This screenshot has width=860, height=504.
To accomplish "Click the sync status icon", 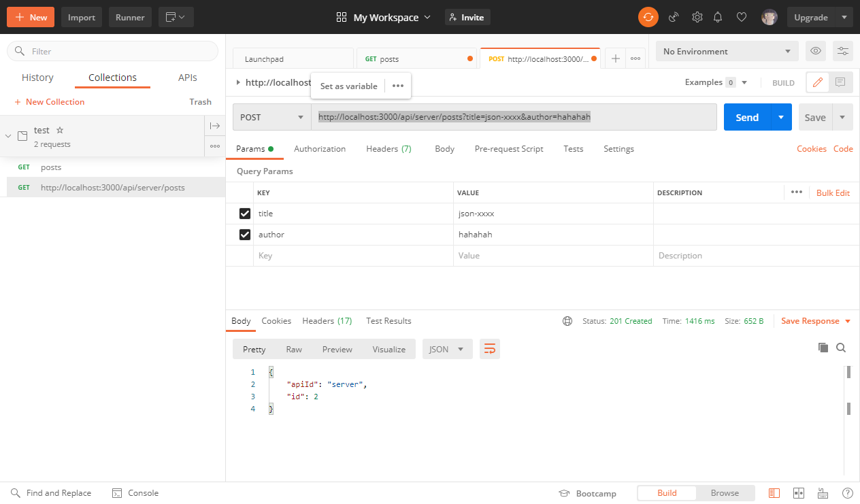I will 648,17.
